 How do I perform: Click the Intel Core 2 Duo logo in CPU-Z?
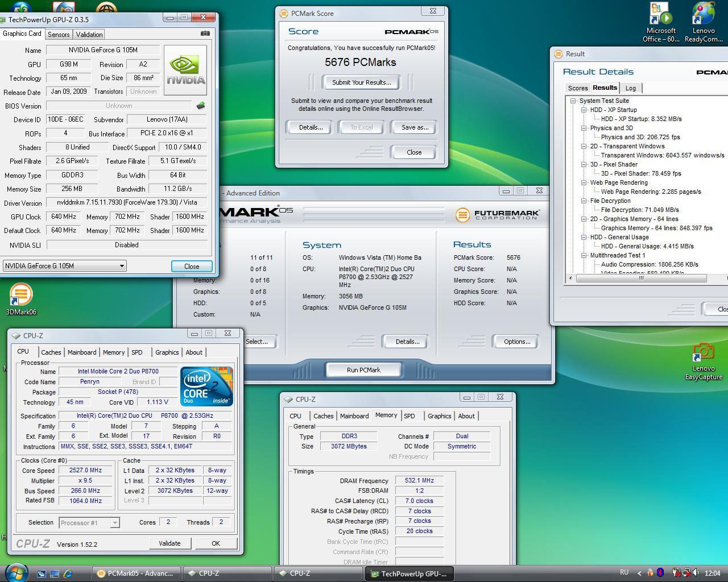(x=206, y=386)
